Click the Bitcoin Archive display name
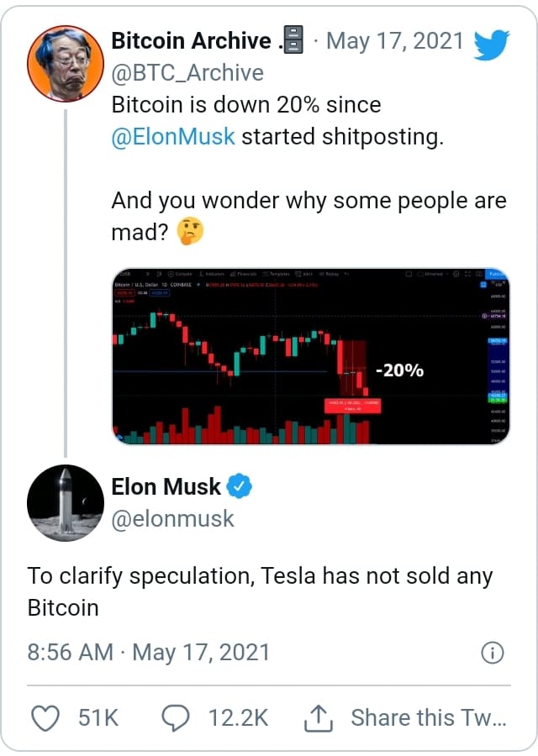This screenshot has width=538, height=756. 192,40
